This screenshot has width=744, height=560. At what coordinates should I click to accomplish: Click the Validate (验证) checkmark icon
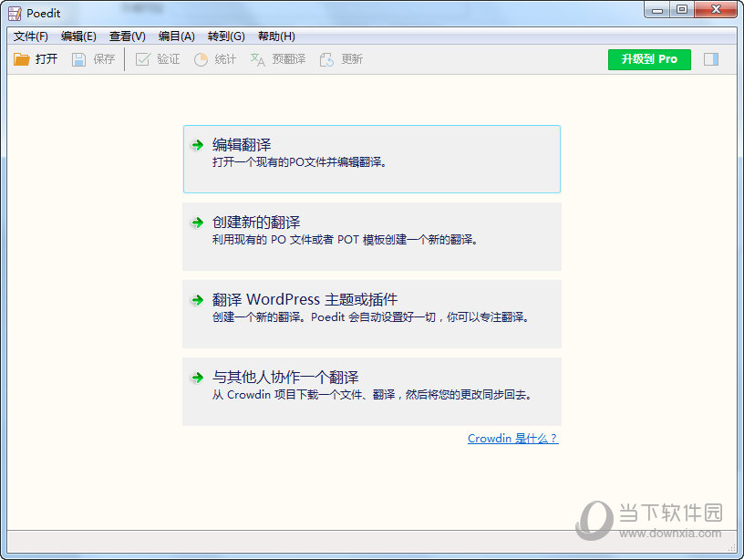pyautogui.click(x=143, y=59)
